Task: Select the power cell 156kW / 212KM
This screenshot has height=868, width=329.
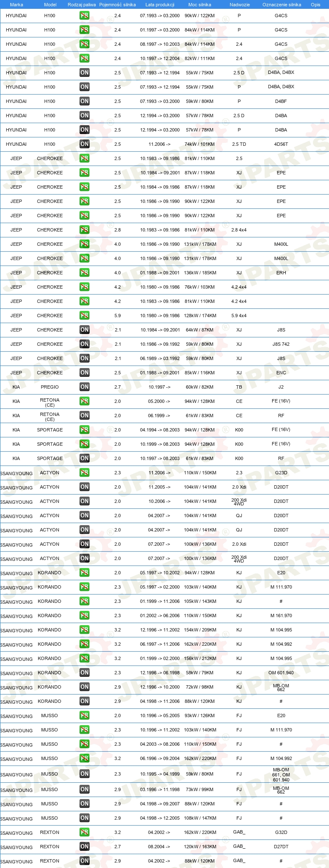Action: pyautogui.click(x=200, y=658)
